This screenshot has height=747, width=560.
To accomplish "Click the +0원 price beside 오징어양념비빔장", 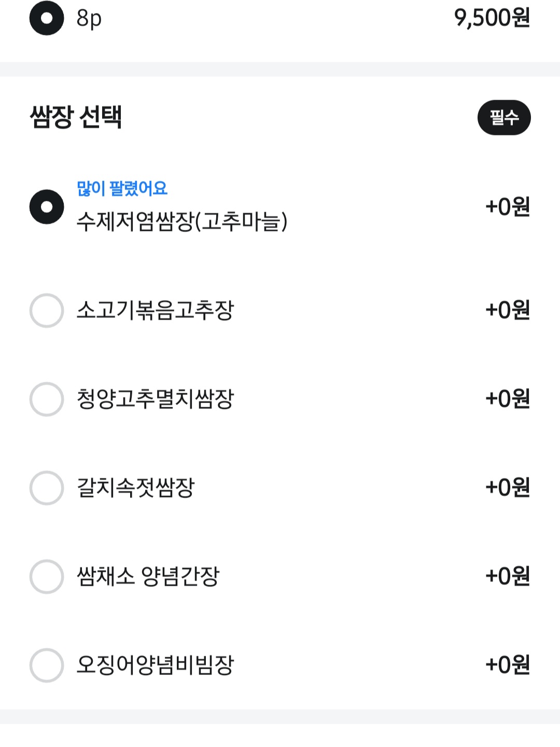I will click(x=508, y=665).
